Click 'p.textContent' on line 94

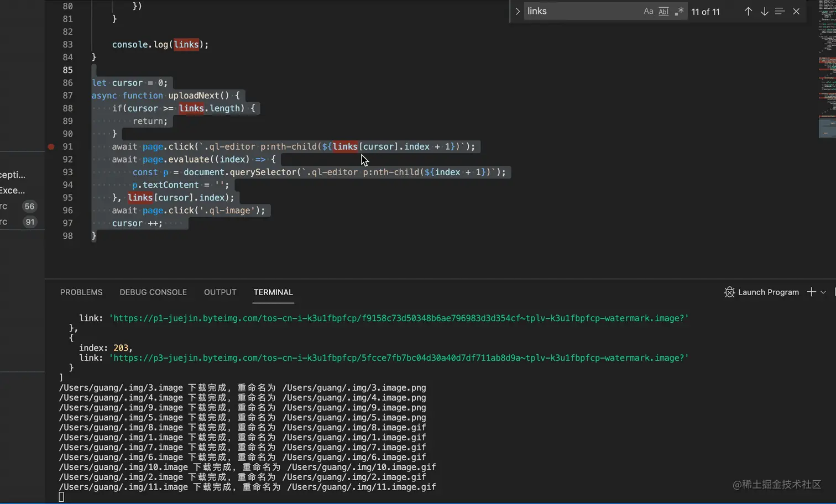pyautogui.click(x=165, y=185)
